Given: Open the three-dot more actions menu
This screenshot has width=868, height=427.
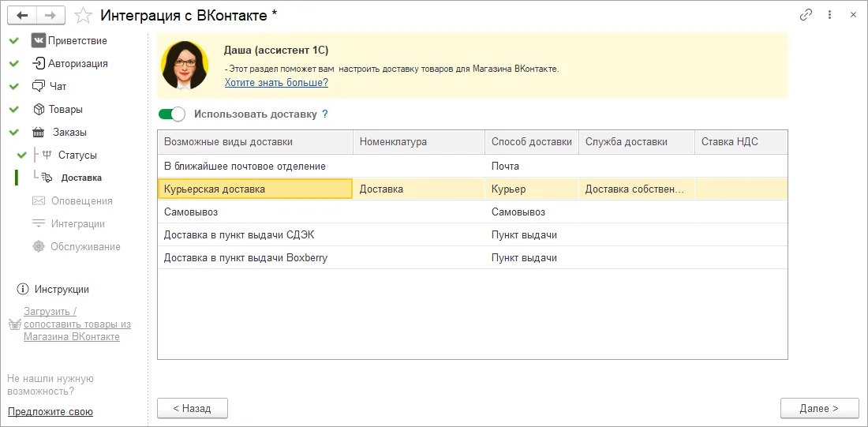Looking at the screenshot, I should click(x=830, y=15).
